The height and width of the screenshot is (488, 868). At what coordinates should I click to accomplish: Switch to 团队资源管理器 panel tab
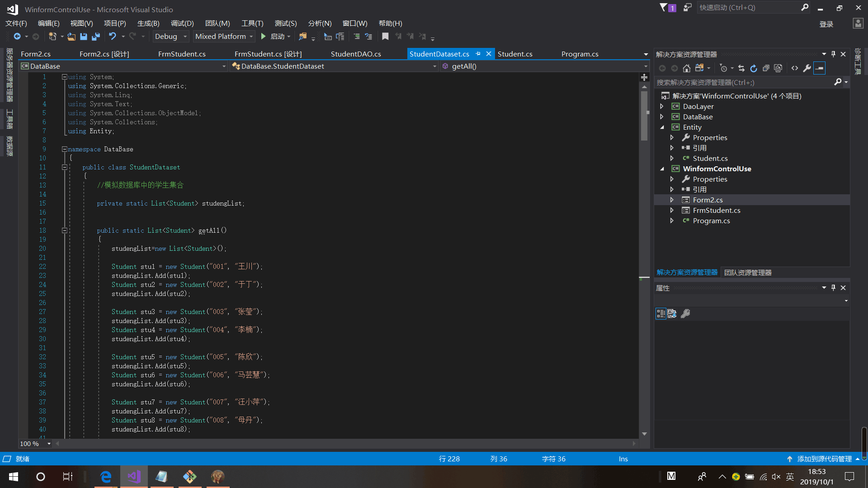tap(748, 272)
